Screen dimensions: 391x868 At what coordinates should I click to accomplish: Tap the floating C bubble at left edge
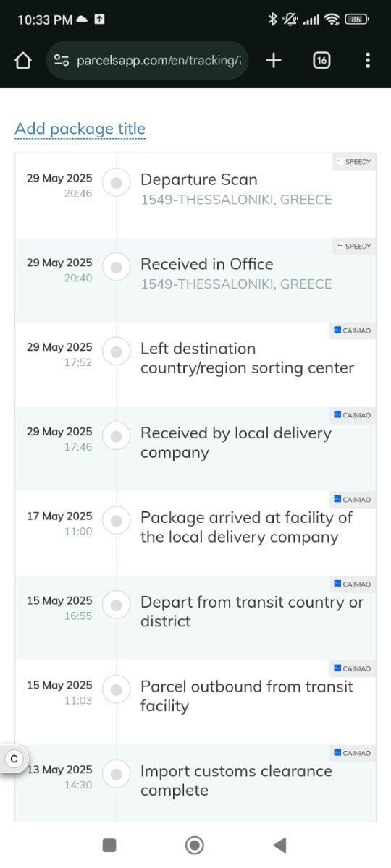pos(13,759)
